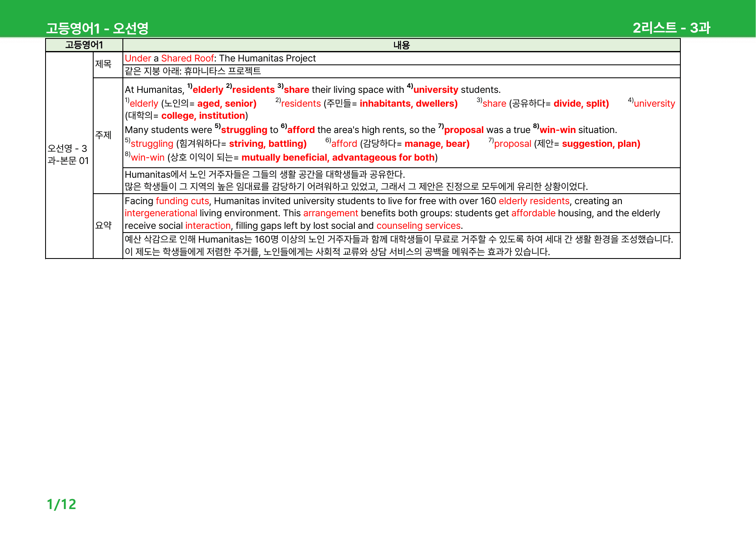
Task: Click the header title 고등영어1 - 오선영
Action: click(97, 28)
